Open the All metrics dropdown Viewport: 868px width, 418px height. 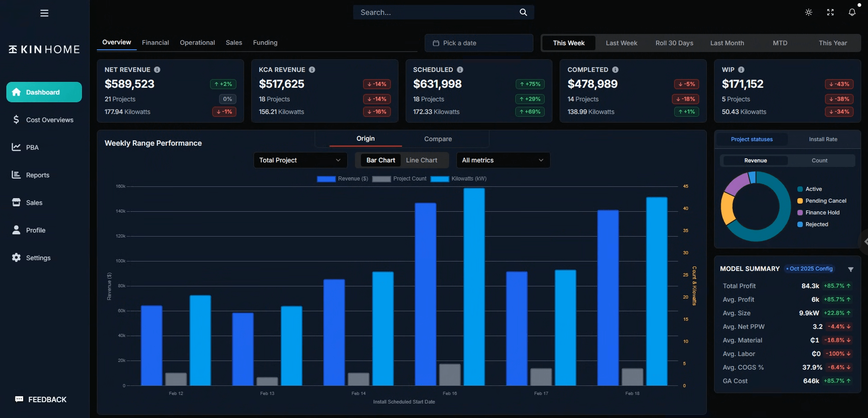503,160
